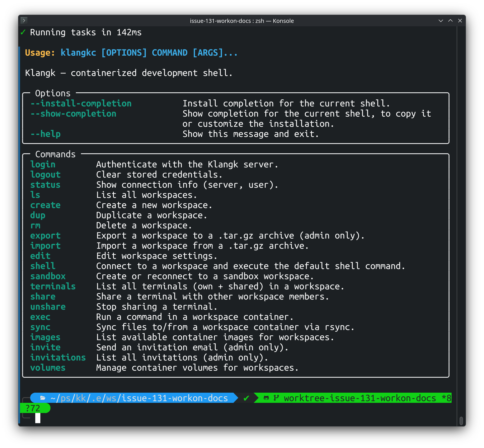This screenshot has width=484, height=448.
Task: Click the 'Usage:' label
Action: (x=40, y=53)
